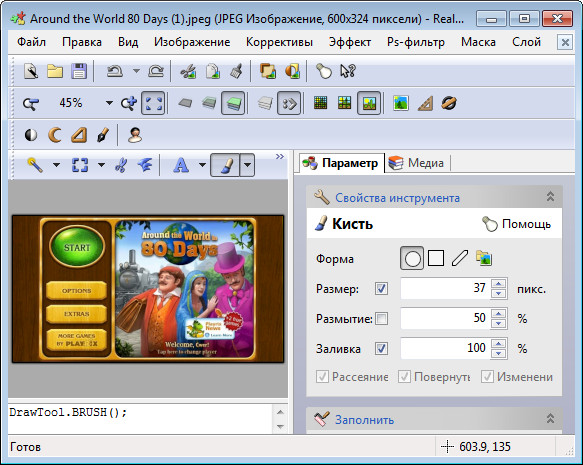The height and width of the screenshot is (465, 583).
Task: Click the fine grid view icon
Action: click(321, 103)
